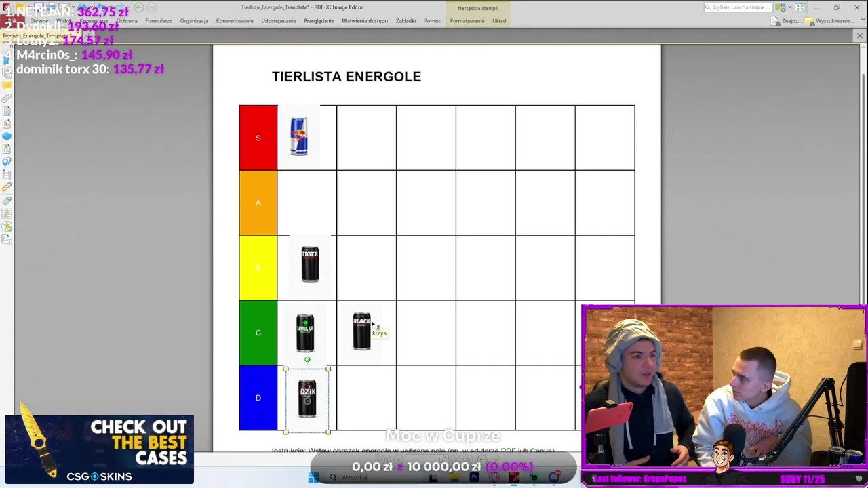Select the Level Up can stamp

click(305, 333)
